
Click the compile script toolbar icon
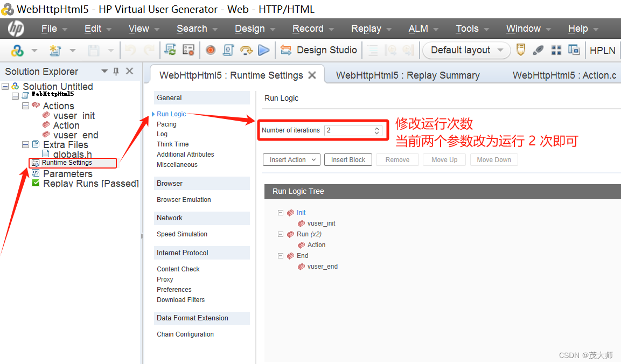coord(228,50)
